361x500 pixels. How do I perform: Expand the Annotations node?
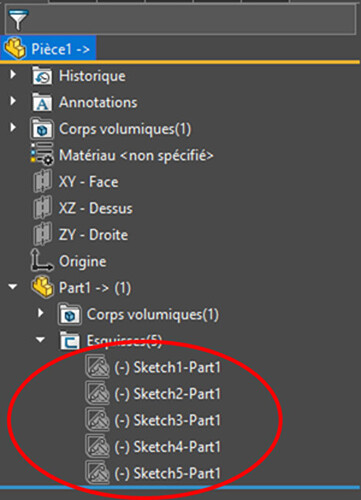pos(13,101)
